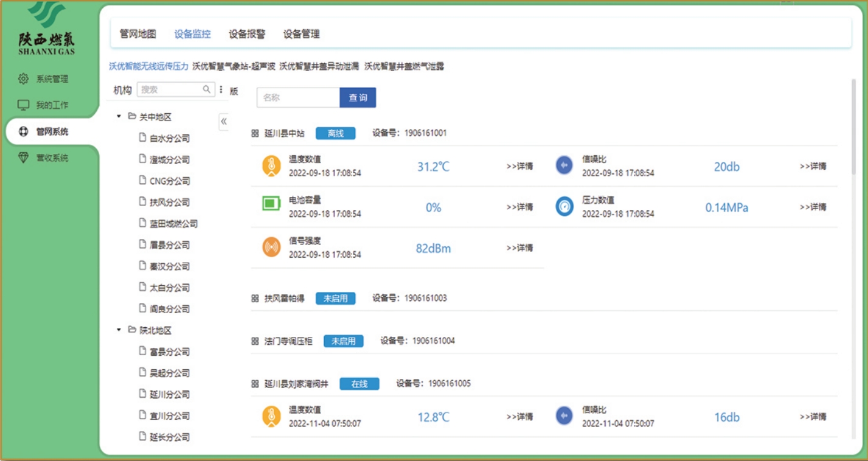Click the green battery icon for 电池容量
The image size is (868, 461).
coord(271,204)
